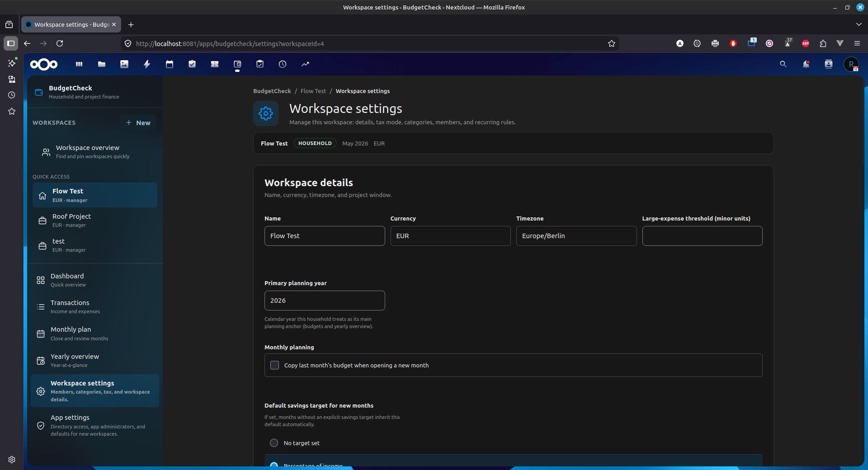This screenshot has height=470, width=868.
Task: Open the BudgetCheck wallet icon in top bar
Action: (x=237, y=64)
